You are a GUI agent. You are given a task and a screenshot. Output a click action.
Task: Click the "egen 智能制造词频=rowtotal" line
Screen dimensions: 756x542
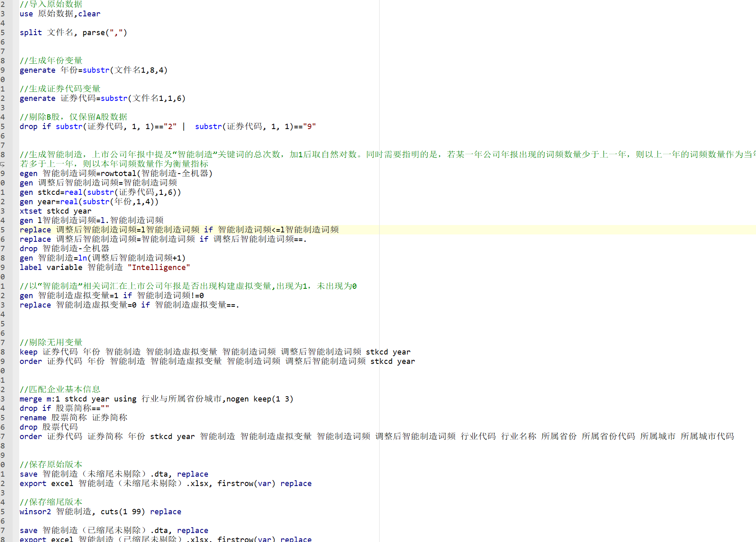[116, 173]
